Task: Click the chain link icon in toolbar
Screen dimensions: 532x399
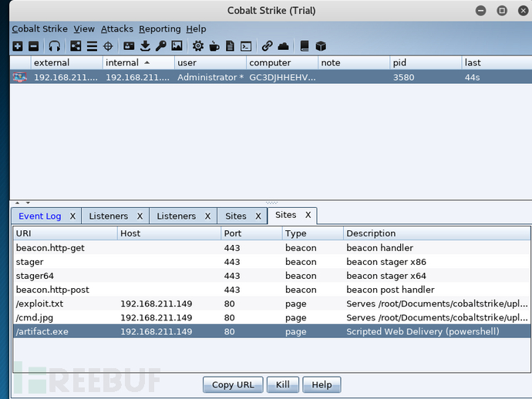Action: tap(267, 46)
